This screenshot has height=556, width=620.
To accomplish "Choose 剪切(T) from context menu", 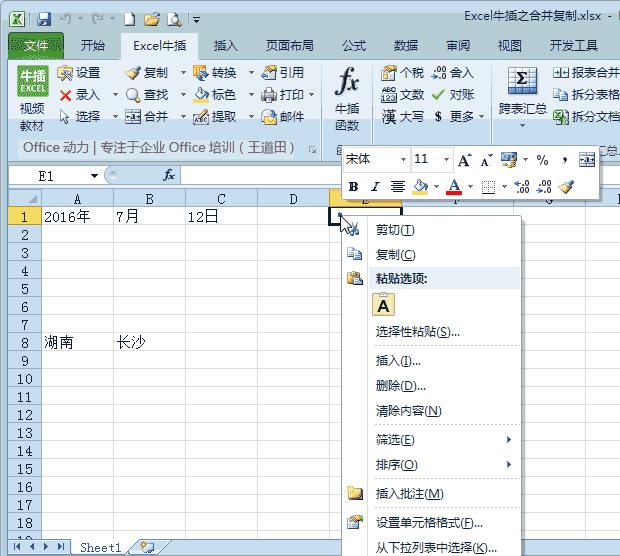I will [432, 230].
